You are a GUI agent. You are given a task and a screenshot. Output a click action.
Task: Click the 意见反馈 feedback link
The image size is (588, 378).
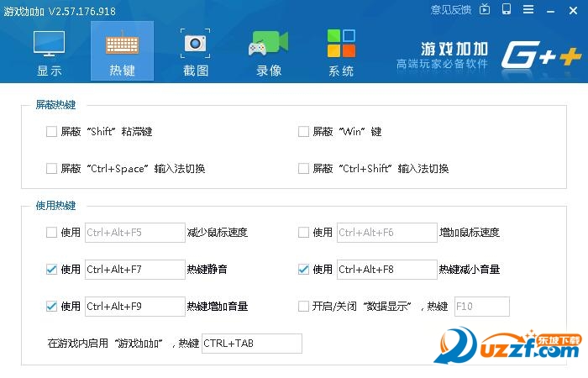click(x=451, y=9)
